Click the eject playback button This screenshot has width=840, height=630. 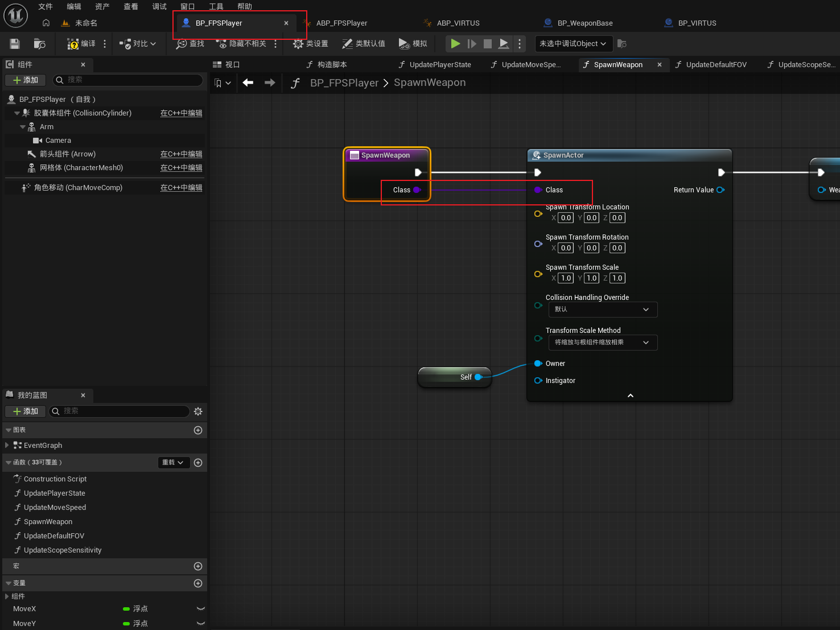coord(504,44)
